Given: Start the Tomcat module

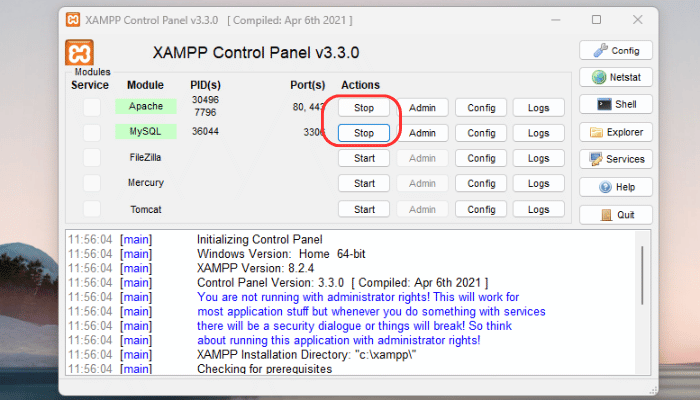Looking at the screenshot, I should 364,209.
